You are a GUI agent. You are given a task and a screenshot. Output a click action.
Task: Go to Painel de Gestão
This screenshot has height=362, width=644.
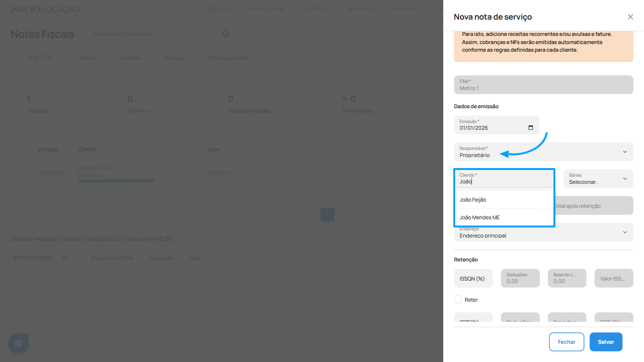point(265,9)
